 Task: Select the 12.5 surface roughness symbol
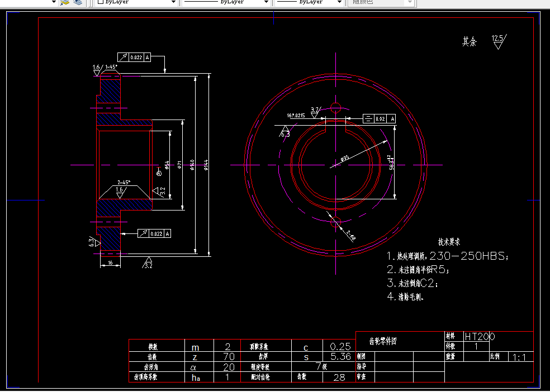click(x=499, y=42)
